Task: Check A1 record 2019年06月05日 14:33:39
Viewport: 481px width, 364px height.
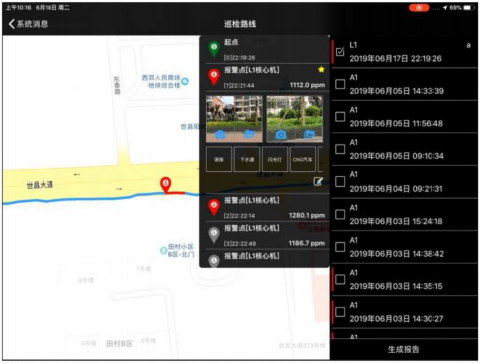Action: pyautogui.click(x=340, y=84)
